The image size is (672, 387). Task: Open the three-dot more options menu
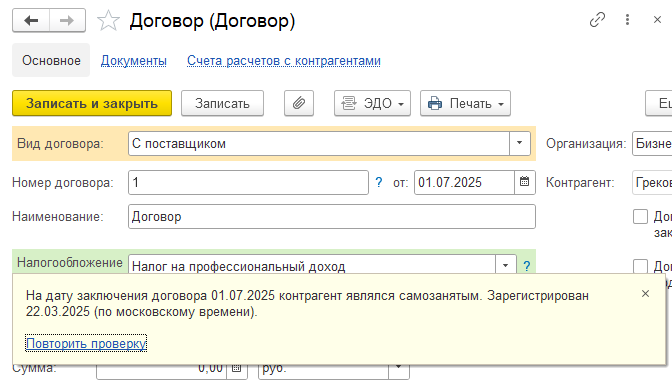[627, 20]
